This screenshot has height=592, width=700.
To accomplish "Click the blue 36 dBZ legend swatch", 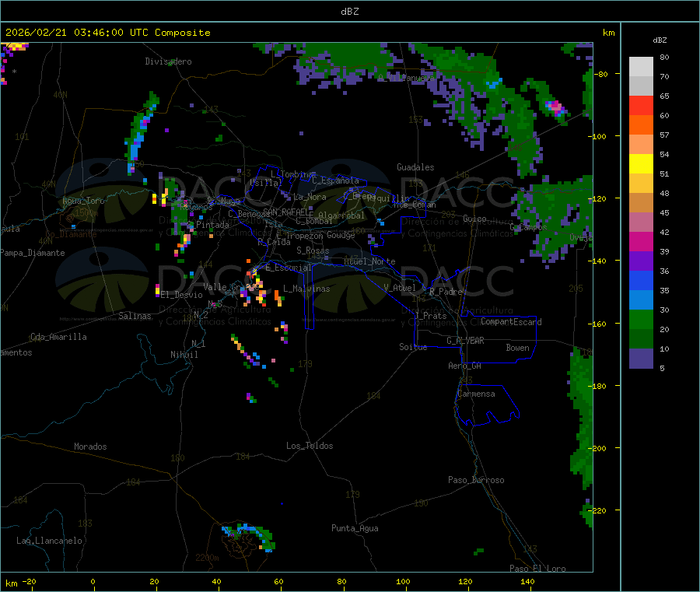I will tap(641, 280).
